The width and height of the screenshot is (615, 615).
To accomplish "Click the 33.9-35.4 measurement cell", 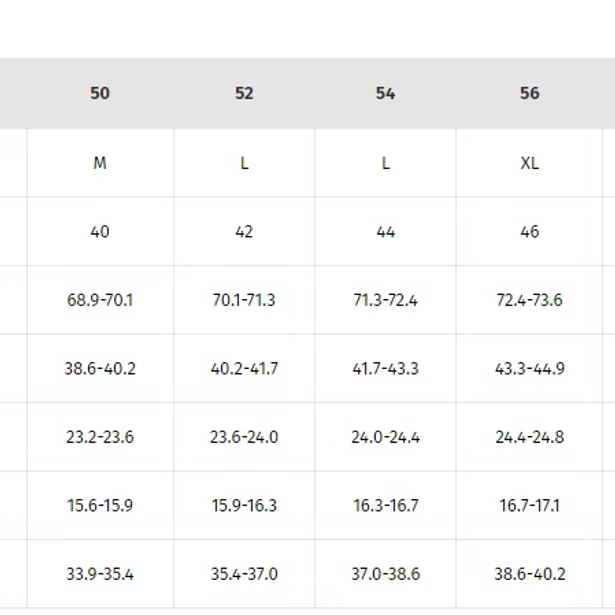I will (100, 574).
